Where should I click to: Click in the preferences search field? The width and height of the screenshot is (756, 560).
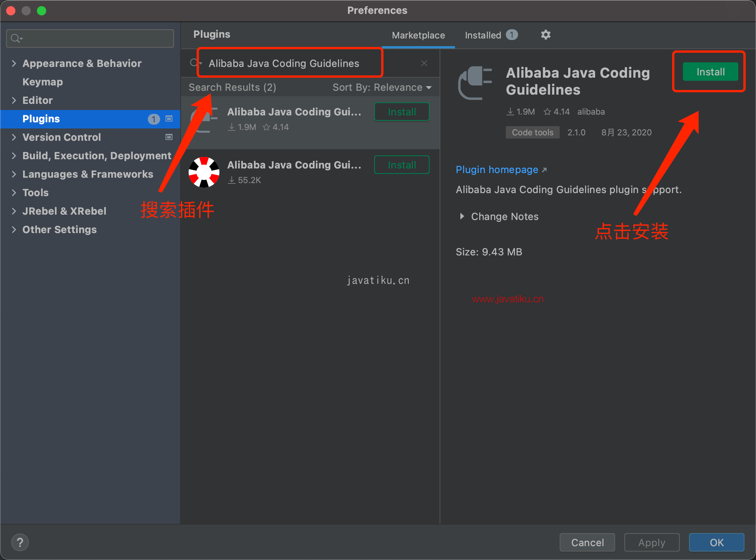[96, 38]
